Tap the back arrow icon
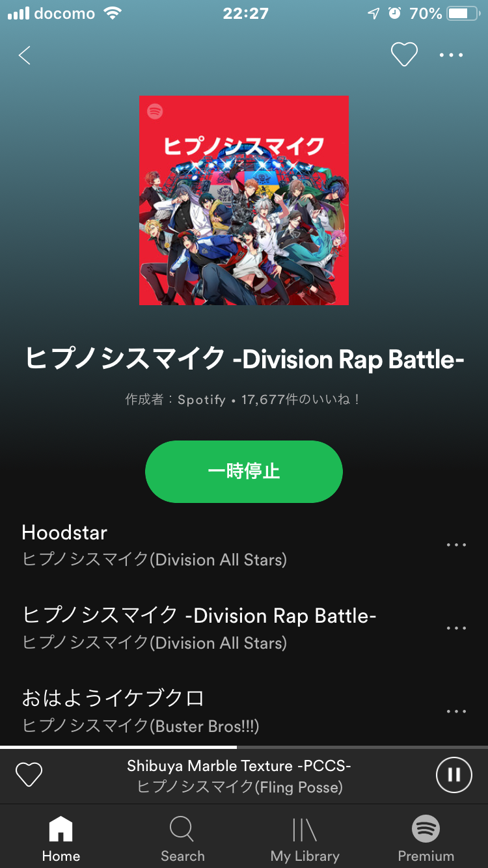 click(x=25, y=55)
